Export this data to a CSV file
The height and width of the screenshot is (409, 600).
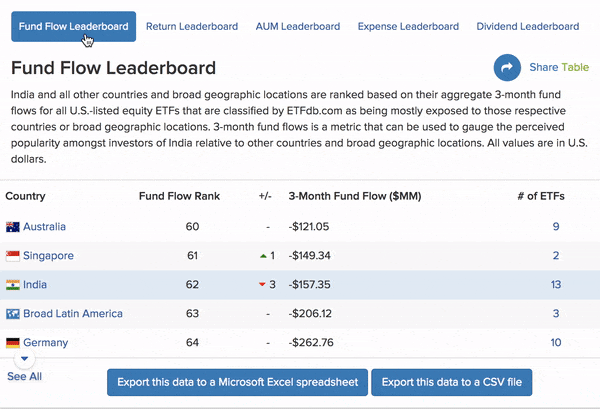click(x=452, y=382)
